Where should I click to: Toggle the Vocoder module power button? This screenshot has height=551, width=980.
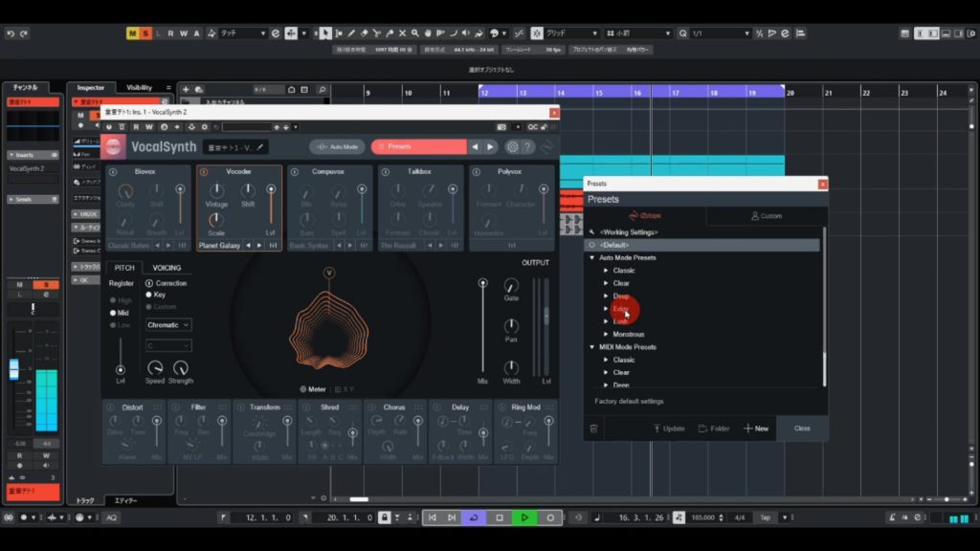pyautogui.click(x=205, y=172)
